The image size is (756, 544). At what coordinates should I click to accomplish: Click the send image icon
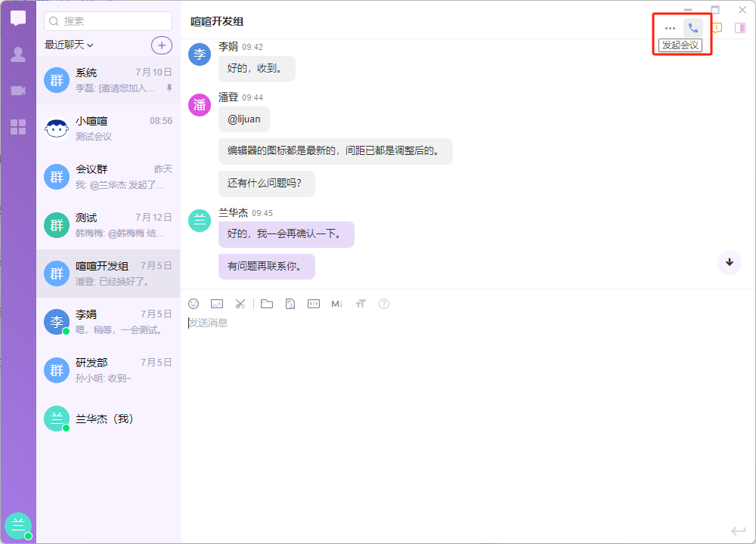coord(217,304)
